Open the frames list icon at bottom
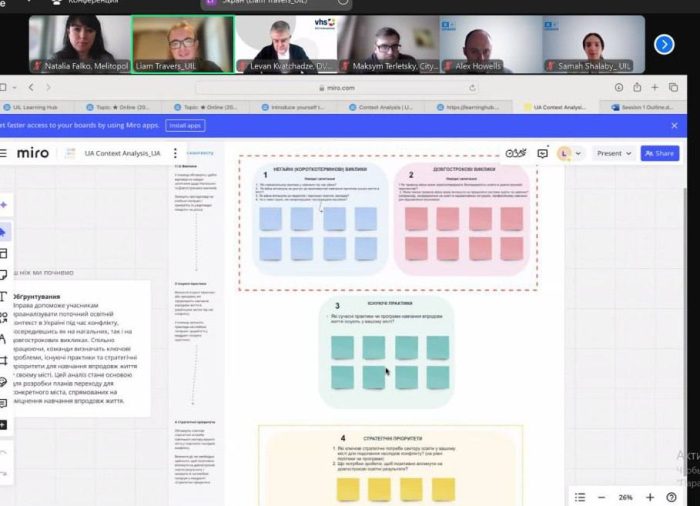This screenshot has height=506, width=700. 580,497
